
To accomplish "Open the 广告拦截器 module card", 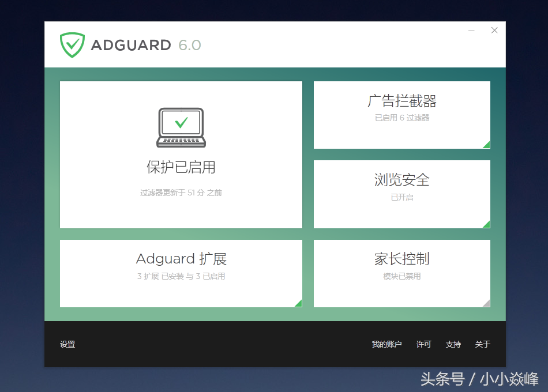I will click(402, 115).
